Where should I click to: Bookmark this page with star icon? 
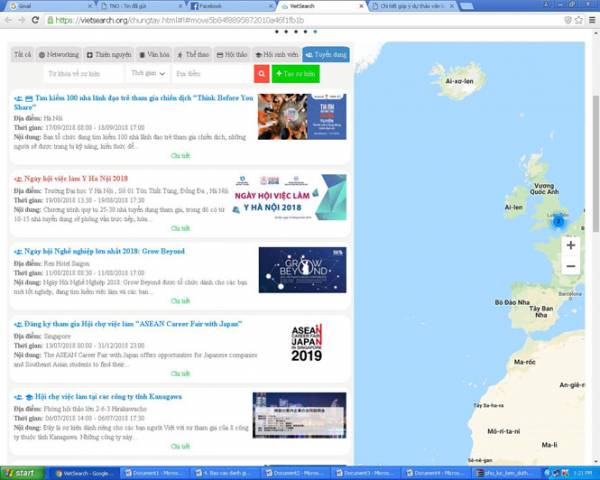(x=566, y=19)
